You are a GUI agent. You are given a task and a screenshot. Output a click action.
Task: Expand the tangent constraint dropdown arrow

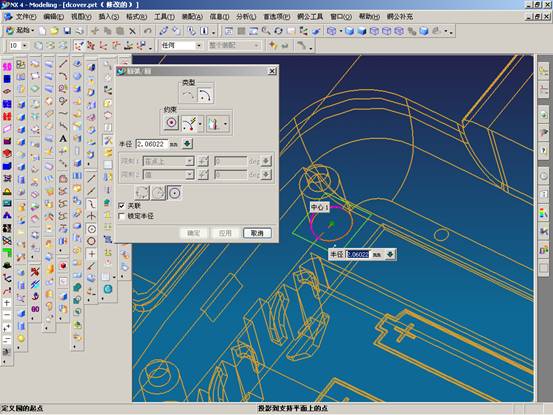200,124
